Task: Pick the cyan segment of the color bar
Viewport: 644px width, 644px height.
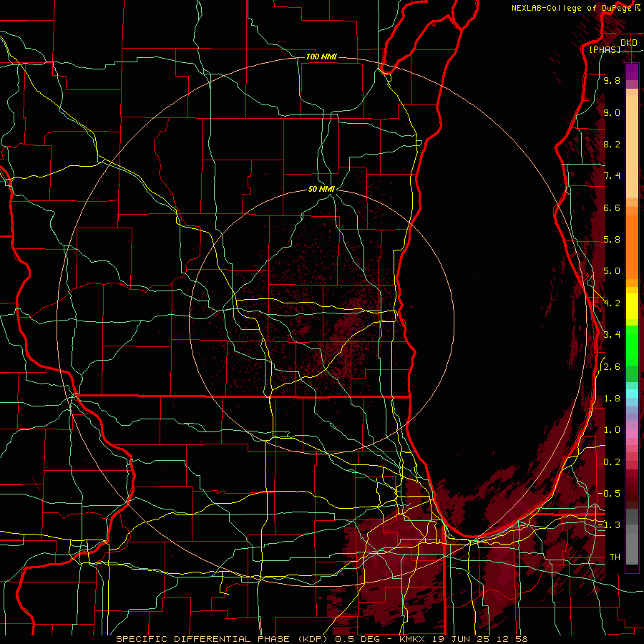Action: pyautogui.click(x=632, y=393)
